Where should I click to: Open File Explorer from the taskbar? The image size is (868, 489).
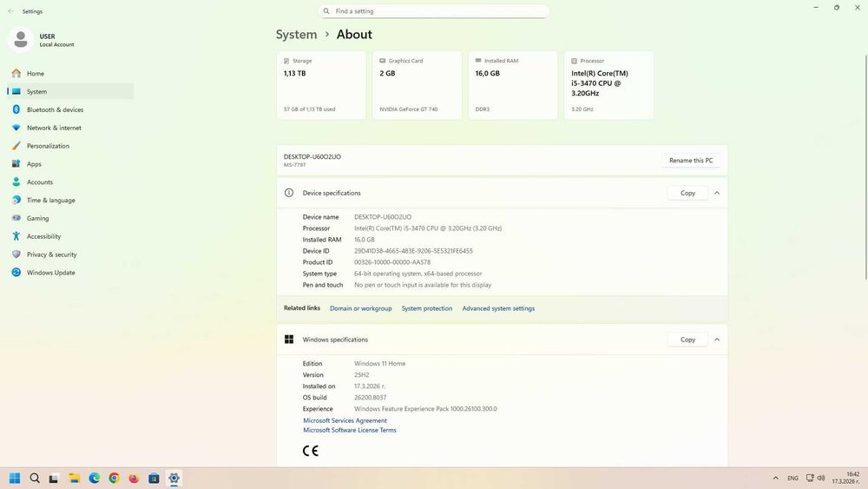click(x=74, y=478)
